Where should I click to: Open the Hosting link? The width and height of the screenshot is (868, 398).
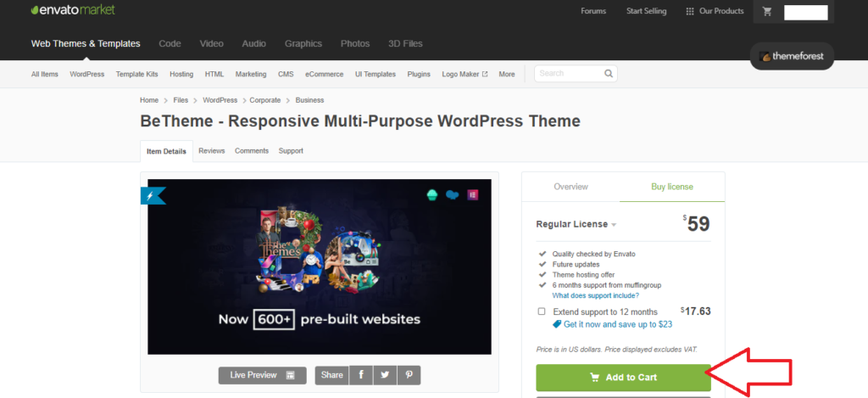point(181,74)
